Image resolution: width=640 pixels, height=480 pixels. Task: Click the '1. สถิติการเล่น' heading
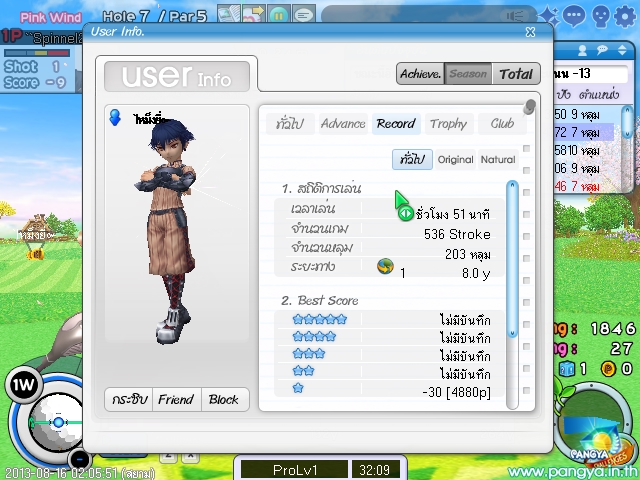[x=322, y=188]
